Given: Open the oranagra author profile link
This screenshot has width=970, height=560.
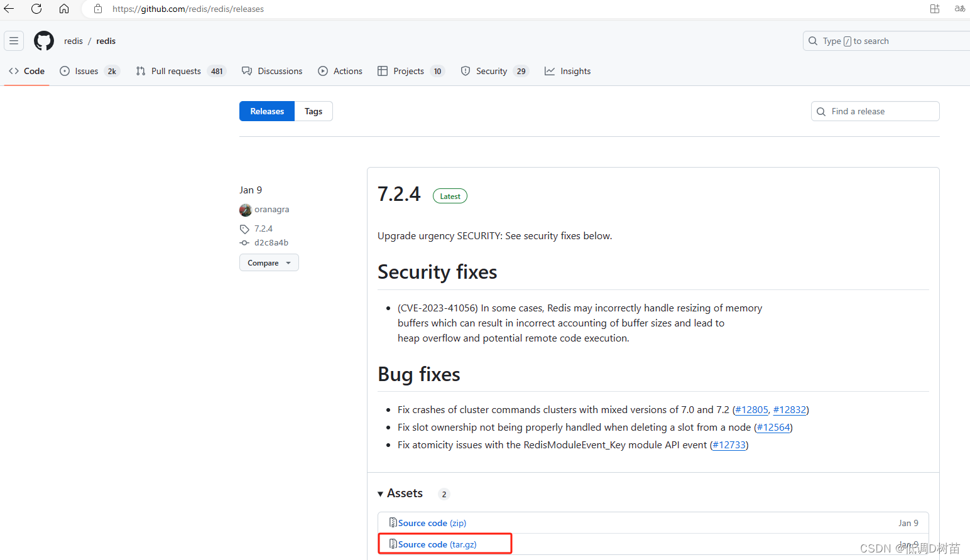Looking at the screenshot, I should 271,210.
